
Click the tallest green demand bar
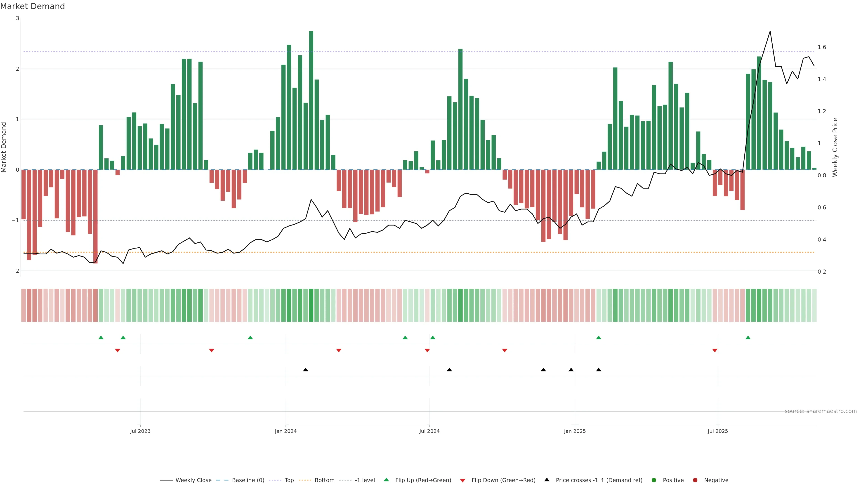pos(311,101)
